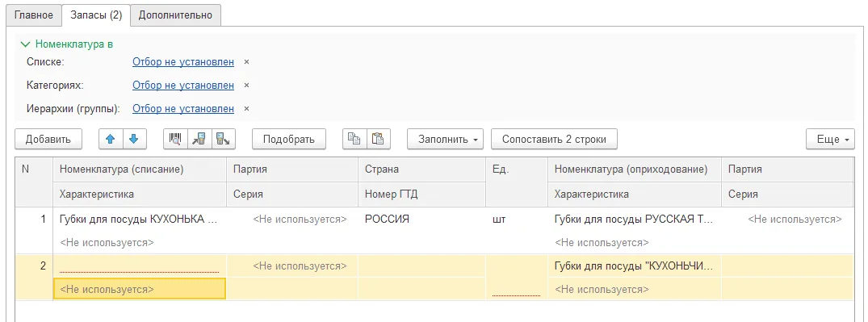
Task: Click the N column header
Action: click(x=34, y=182)
